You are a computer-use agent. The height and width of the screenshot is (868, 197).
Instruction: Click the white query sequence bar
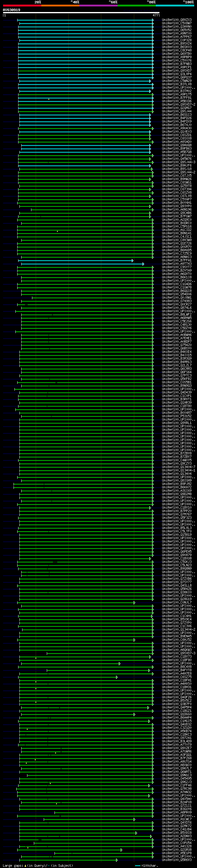pyautogui.click(x=81, y=13)
